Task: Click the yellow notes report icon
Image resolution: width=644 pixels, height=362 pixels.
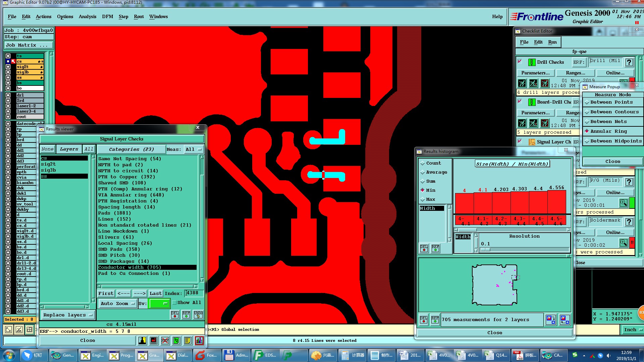Action: point(187,341)
